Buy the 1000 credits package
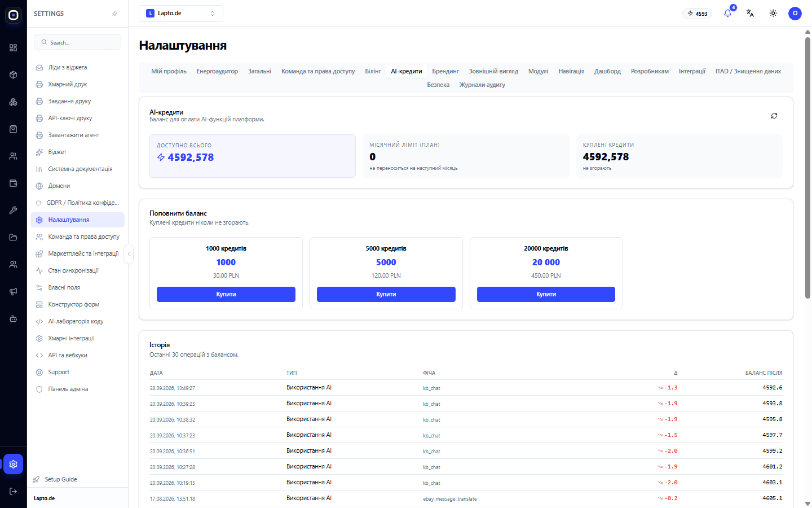The width and height of the screenshot is (812, 508). coord(226,294)
